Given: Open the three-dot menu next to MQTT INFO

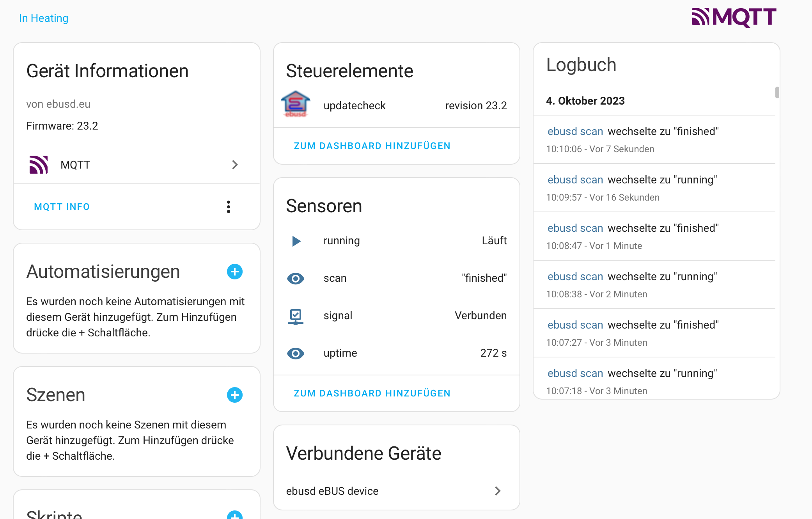Looking at the screenshot, I should pos(229,207).
